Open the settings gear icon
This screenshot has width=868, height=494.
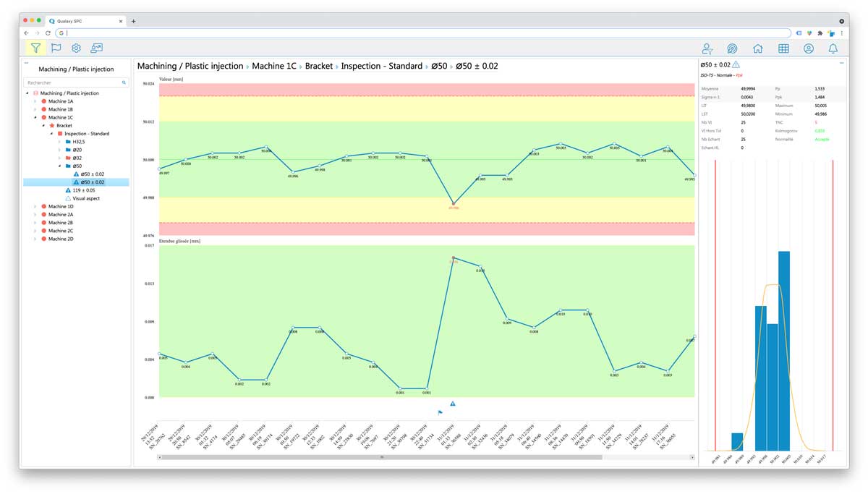click(76, 48)
